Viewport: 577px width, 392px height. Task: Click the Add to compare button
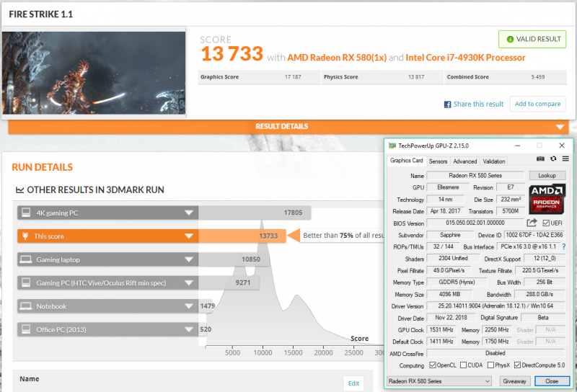(537, 104)
